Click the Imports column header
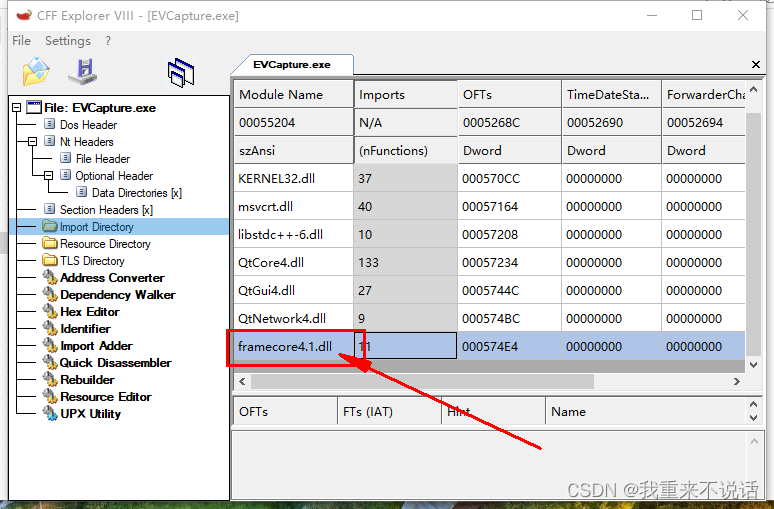This screenshot has width=774, height=509. click(406, 94)
